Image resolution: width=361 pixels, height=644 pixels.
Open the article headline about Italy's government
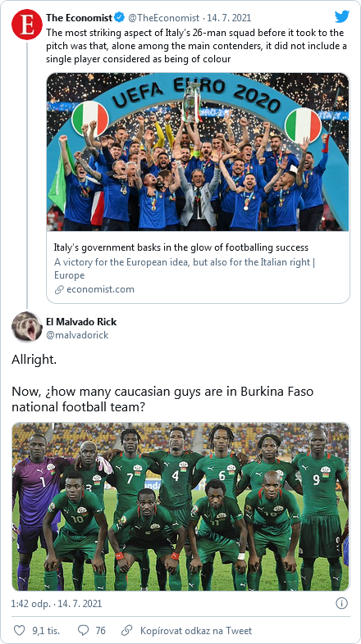pos(181,247)
